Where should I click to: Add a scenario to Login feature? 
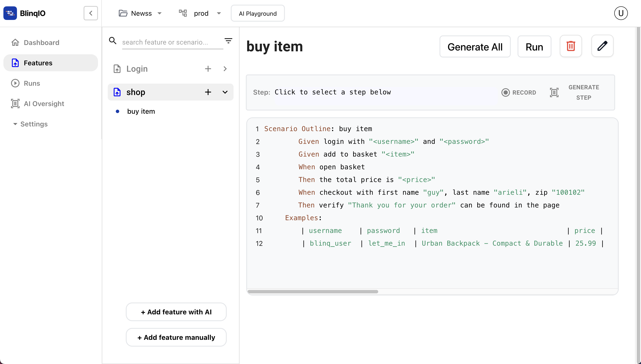point(208,69)
